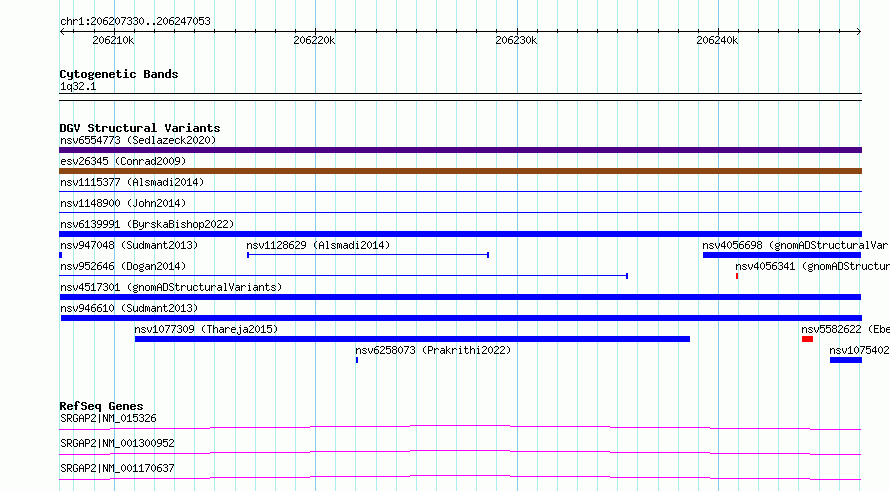Click the nsv6554773 (Sedlazeck2020) variant label
Viewport: 890px width, 491px height.
pos(138,140)
